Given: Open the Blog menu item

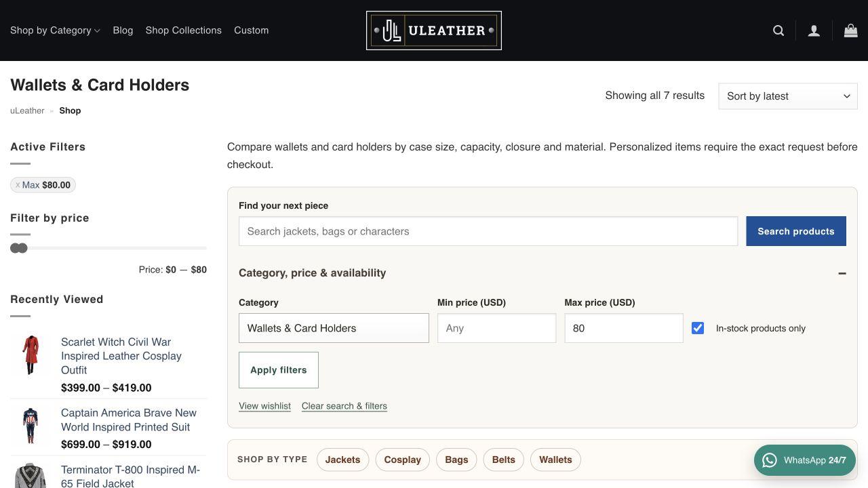Looking at the screenshot, I should [123, 30].
